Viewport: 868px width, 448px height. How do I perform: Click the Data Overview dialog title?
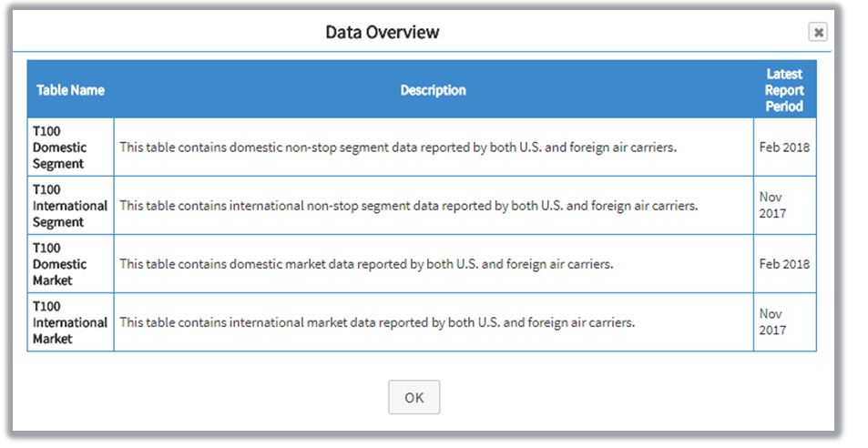[383, 33]
